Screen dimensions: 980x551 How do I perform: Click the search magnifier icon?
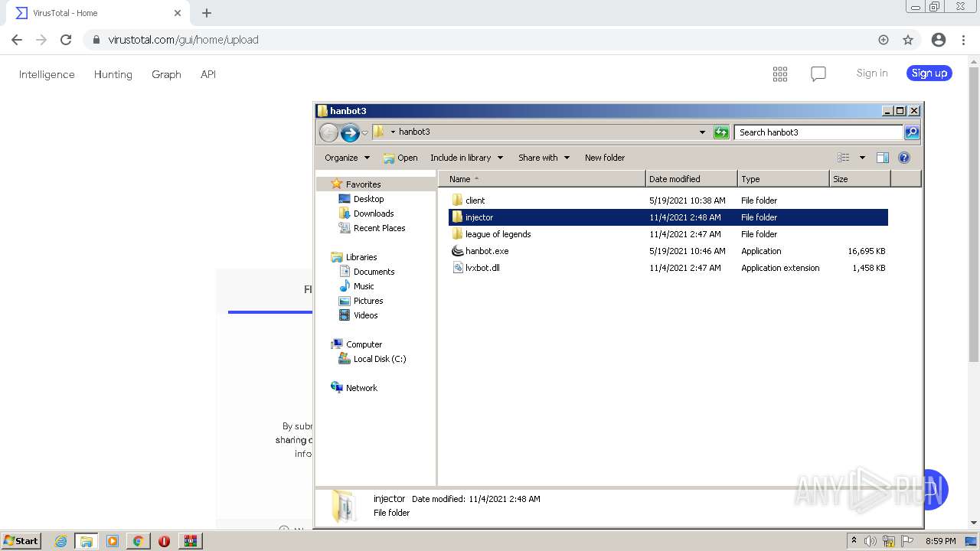pyautogui.click(x=911, y=132)
